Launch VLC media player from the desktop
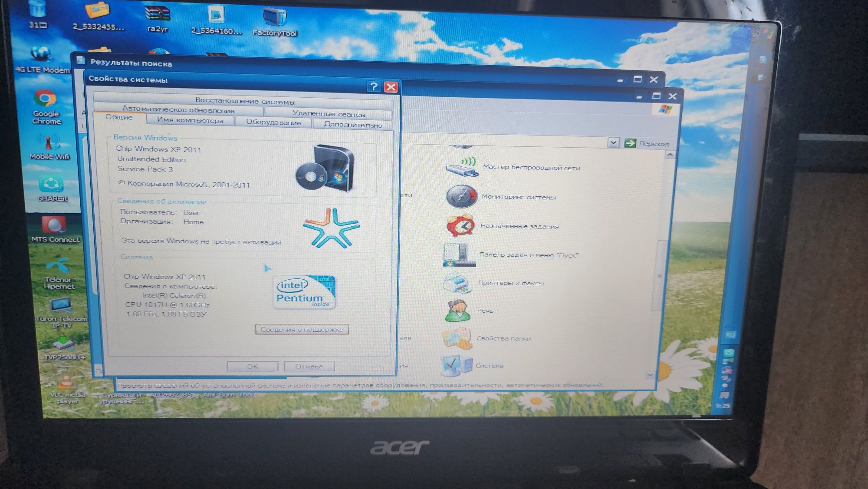The width and height of the screenshot is (868, 489). click(67, 390)
